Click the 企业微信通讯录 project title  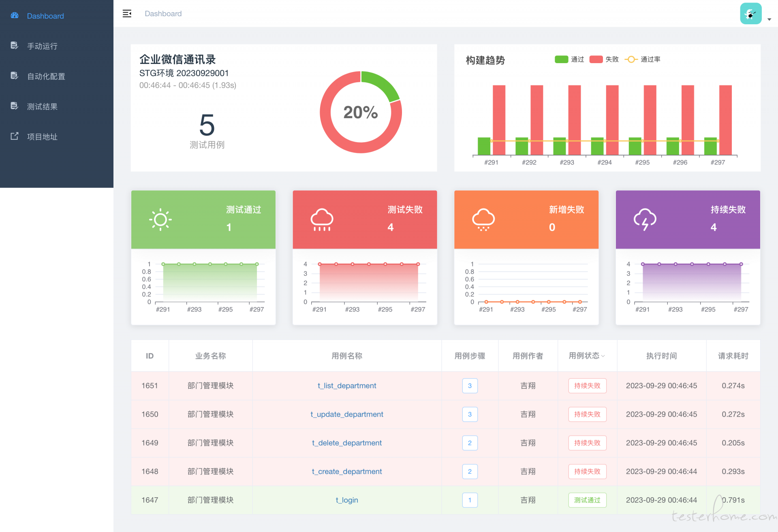coord(177,60)
